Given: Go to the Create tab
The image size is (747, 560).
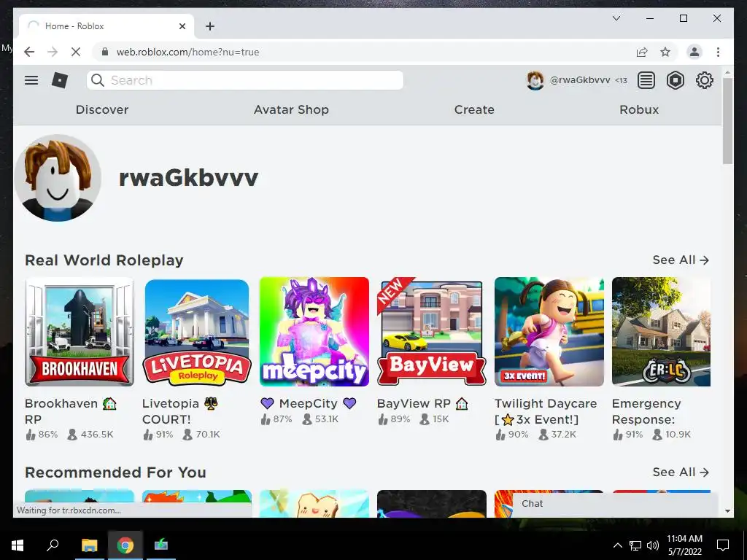Looking at the screenshot, I should click(x=474, y=109).
